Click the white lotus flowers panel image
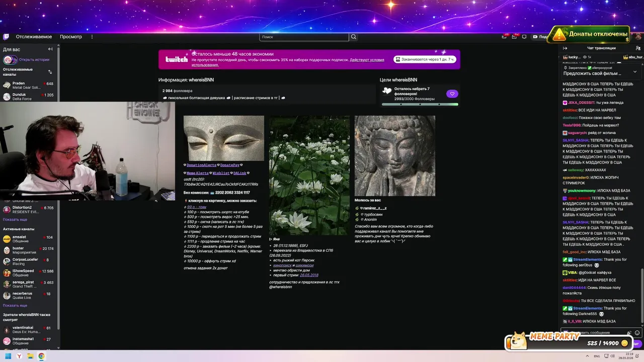 click(309, 175)
